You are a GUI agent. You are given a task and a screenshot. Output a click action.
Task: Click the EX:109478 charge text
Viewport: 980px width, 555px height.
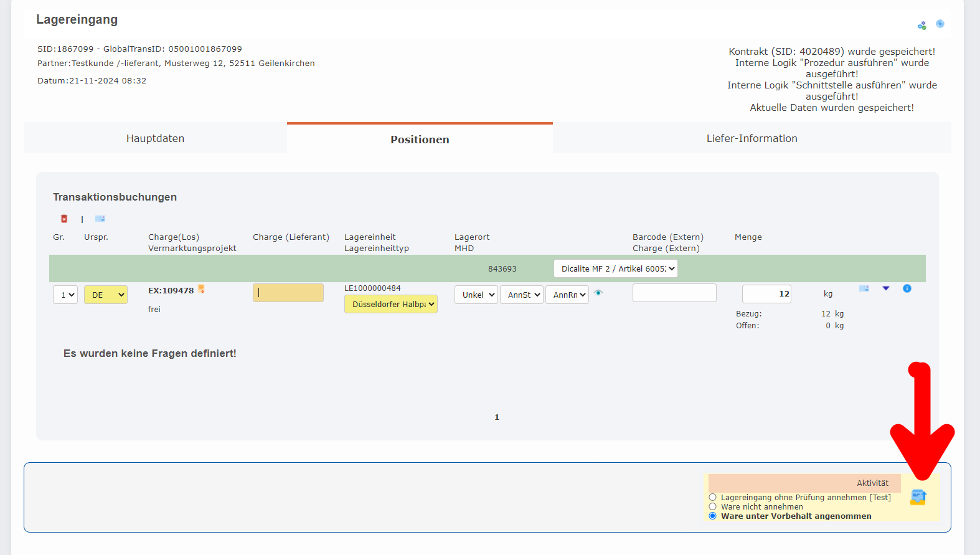point(171,290)
